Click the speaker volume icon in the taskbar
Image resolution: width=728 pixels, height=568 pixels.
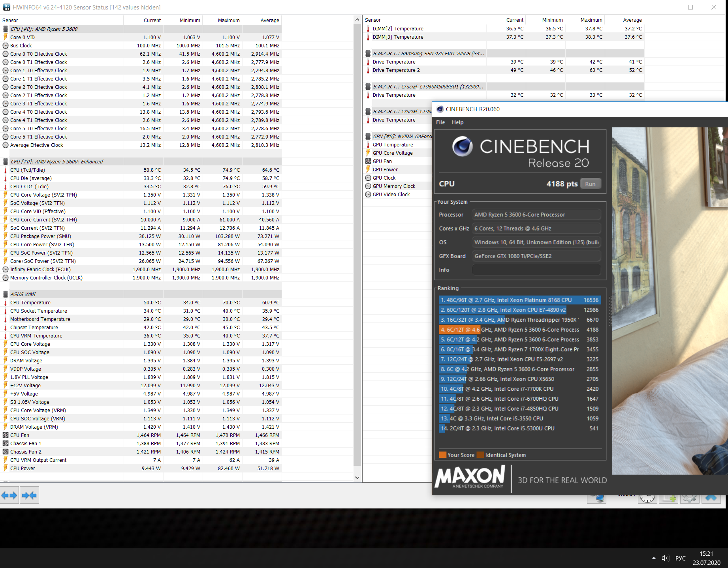pyautogui.click(x=666, y=558)
